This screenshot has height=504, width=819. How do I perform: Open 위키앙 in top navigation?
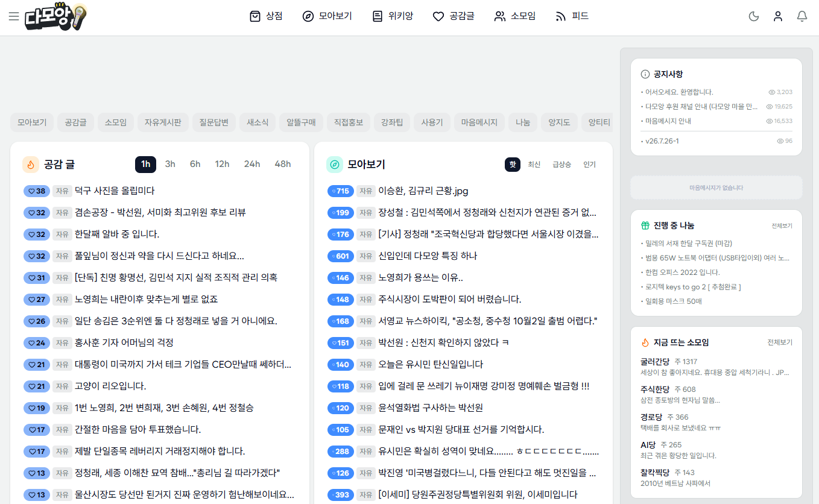(393, 16)
